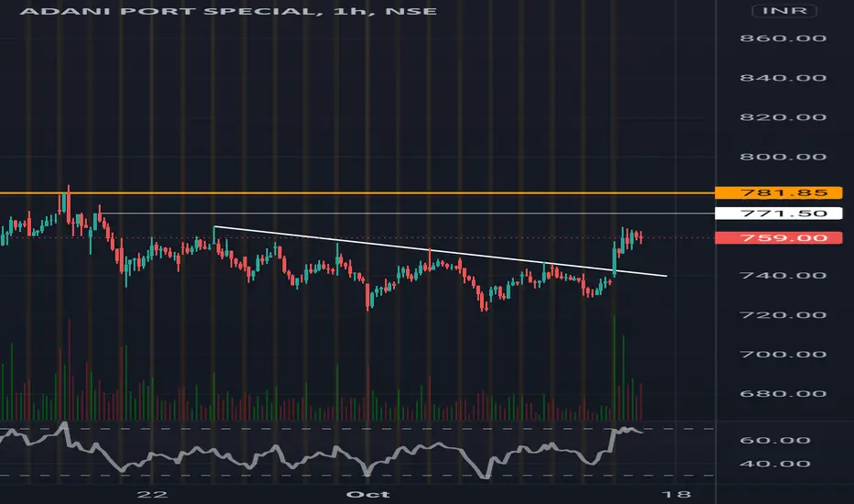The width and height of the screenshot is (854, 504).
Task: Click the 820.00 price axis value
Action: pos(783,117)
